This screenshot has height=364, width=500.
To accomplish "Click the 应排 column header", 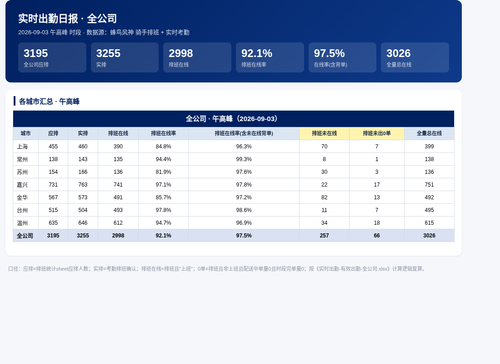I will coord(53,133).
